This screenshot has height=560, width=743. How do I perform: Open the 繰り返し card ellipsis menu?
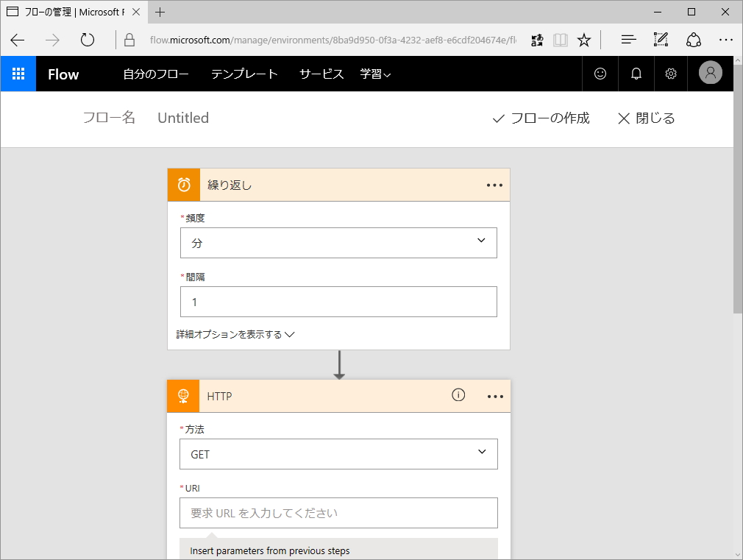click(494, 185)
